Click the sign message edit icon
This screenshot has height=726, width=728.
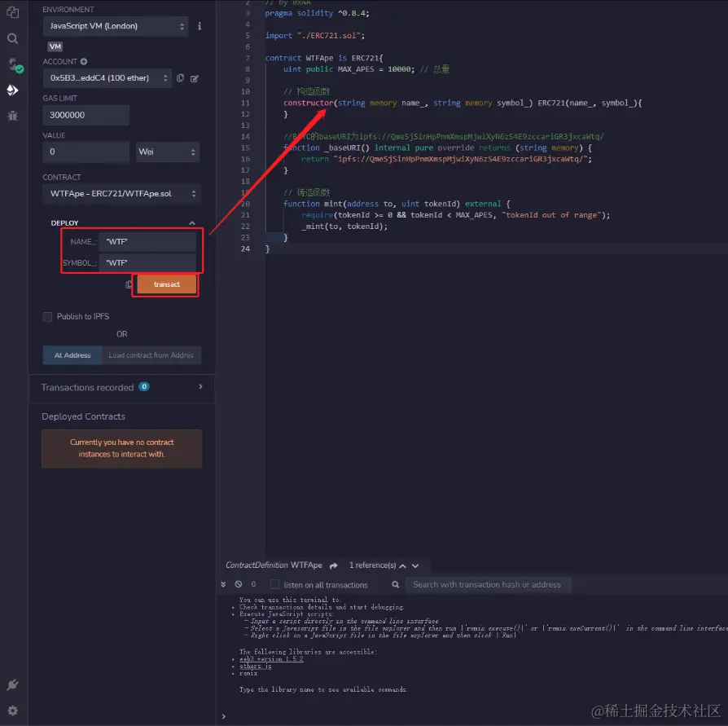click(x=195, y=78)
